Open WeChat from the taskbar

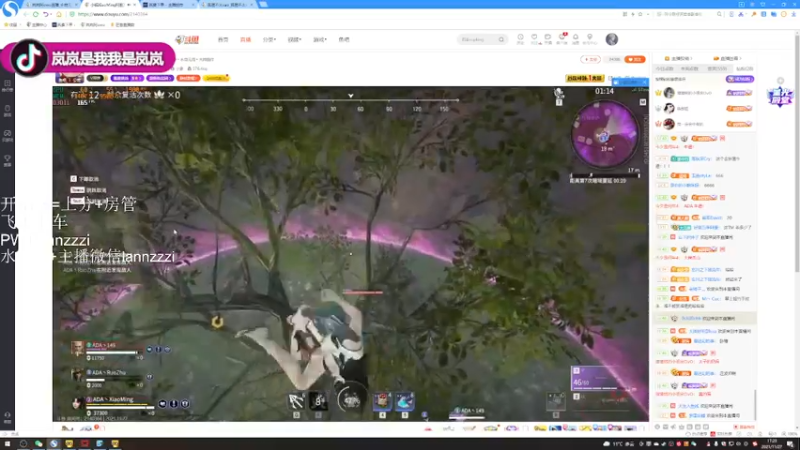(38, 444)
